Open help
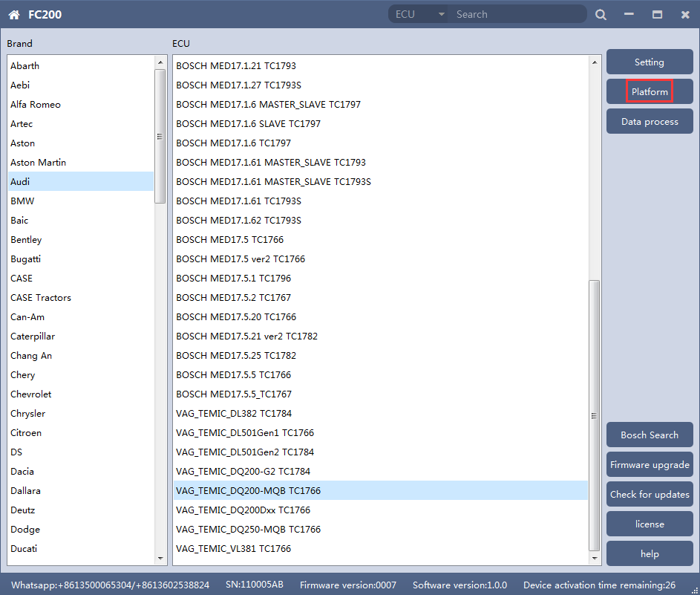 click(x=650, y=554)
